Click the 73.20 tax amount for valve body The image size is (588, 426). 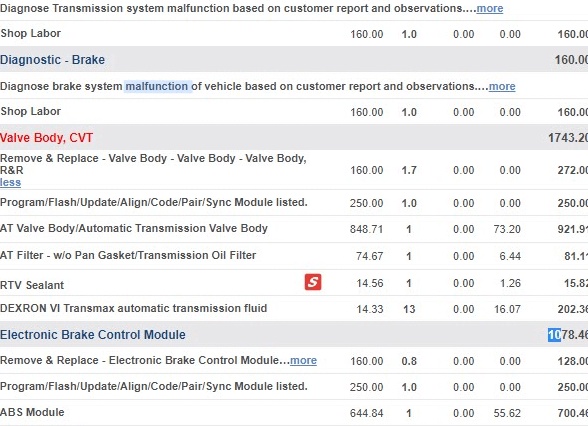click(507, 229)
